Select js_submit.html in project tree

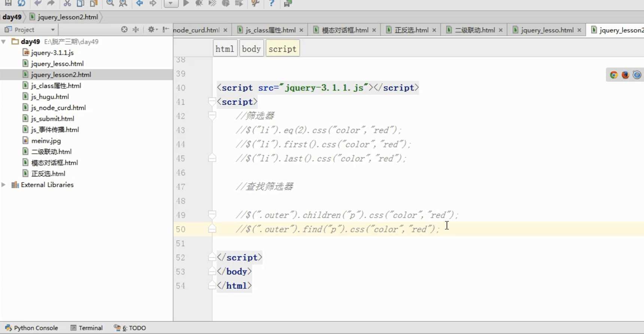(x=48, y=119)
